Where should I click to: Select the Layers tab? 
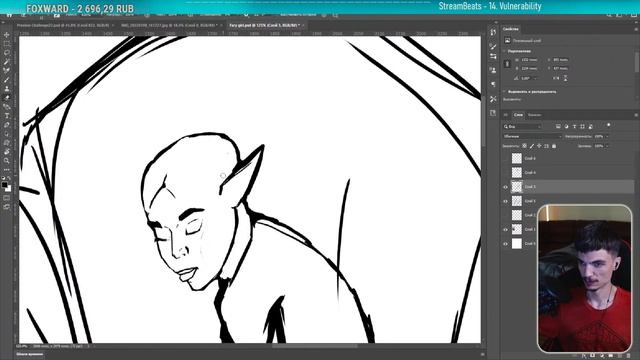(518, 115)
